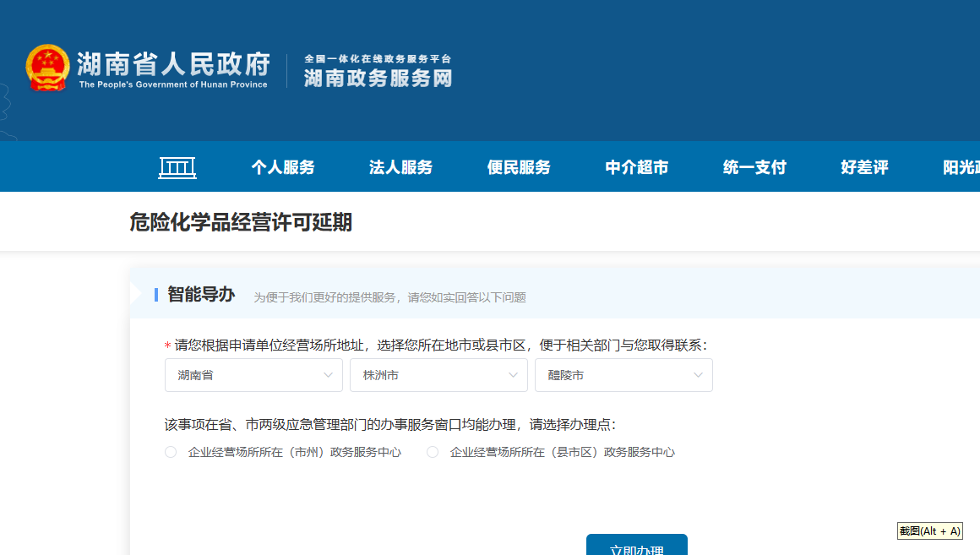Open the 个人服务 menu item
Viewport: 980px width, 555px height.
283,167
